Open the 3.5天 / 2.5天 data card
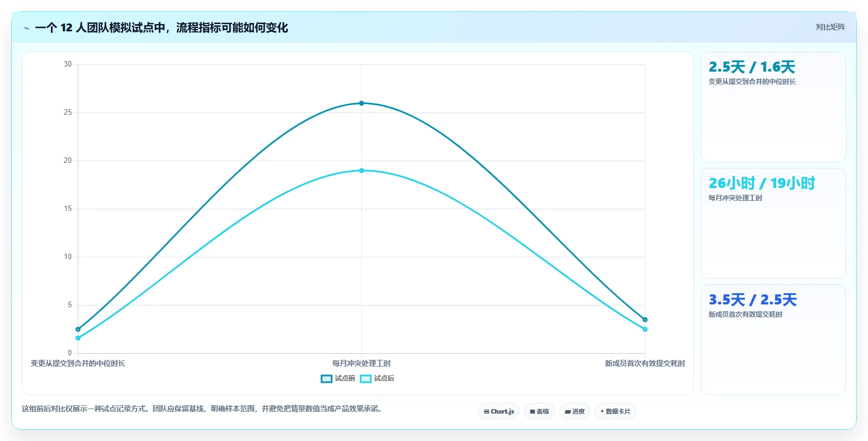Screen dimensions: 868x441 pos(773,340)
